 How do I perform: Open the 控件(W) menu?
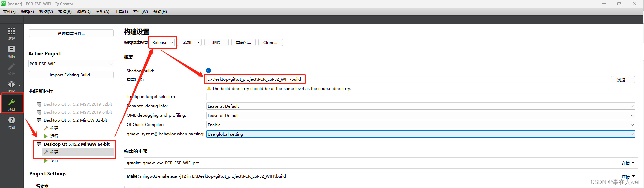140,12
